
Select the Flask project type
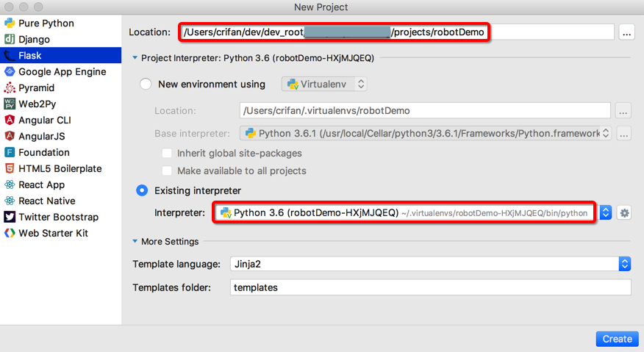pos(60,55)
